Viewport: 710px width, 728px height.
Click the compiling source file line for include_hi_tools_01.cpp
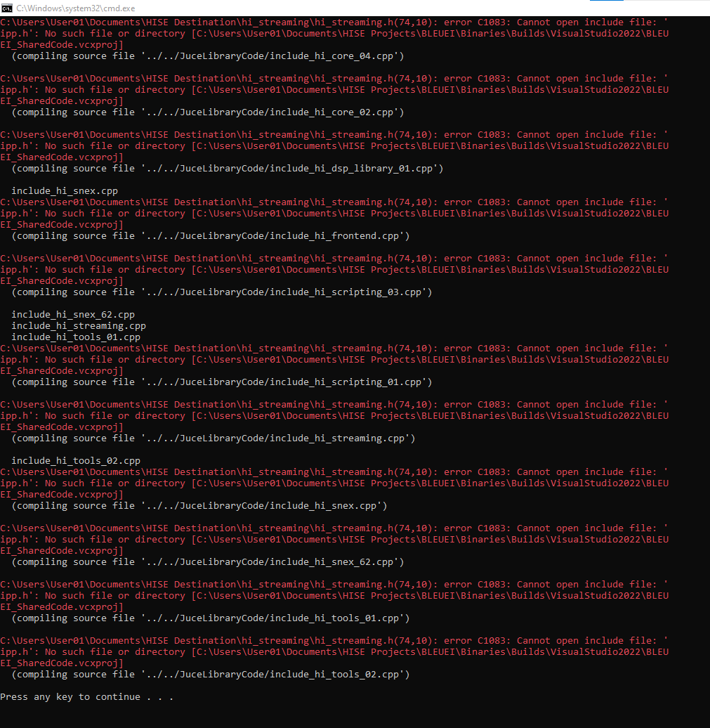pyautogui.click(x=211, y=618)
